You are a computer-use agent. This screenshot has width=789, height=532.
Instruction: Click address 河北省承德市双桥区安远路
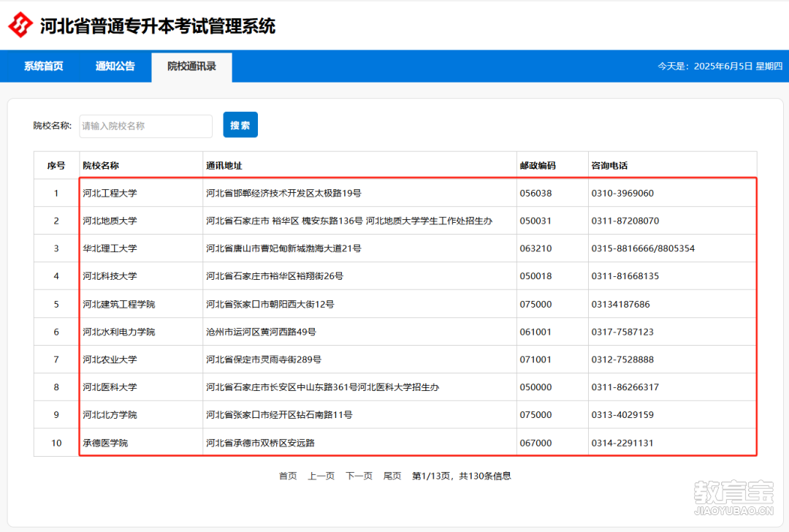(260, 444)
